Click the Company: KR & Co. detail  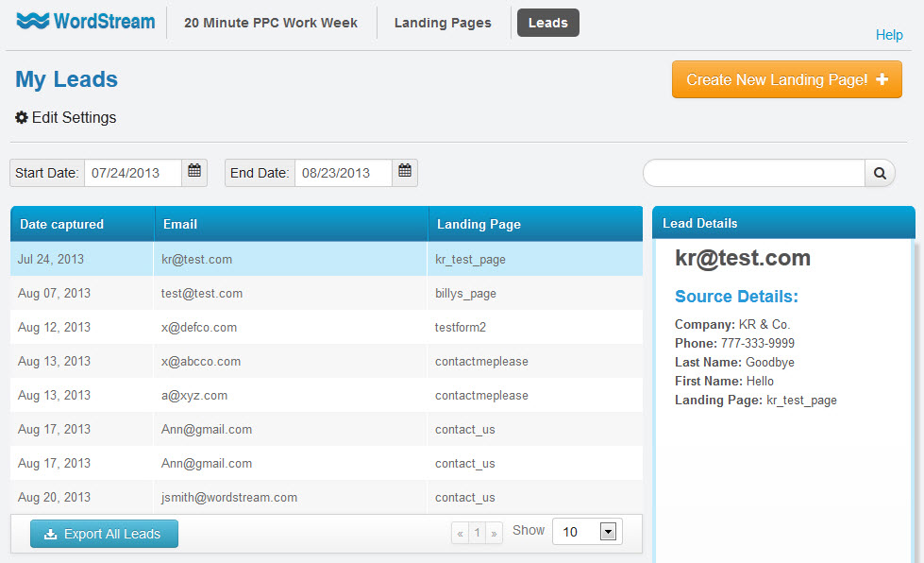(x=732, y=324)
